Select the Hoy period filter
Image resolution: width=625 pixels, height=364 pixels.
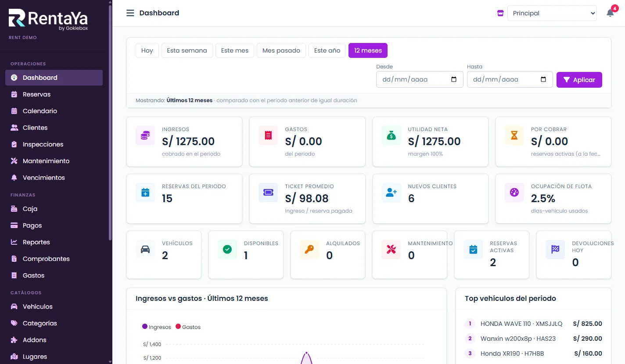click(147, 50)
